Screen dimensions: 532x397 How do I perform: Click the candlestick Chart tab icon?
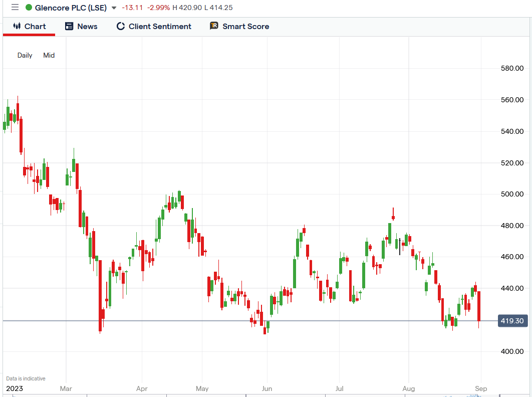click(17, 26)
